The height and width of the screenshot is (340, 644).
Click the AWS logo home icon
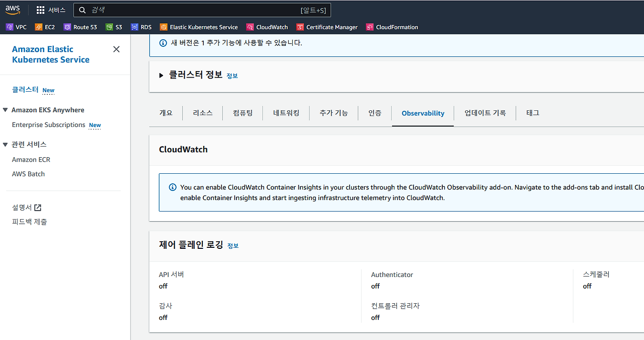pyautogui.click(x=13, y=10)
